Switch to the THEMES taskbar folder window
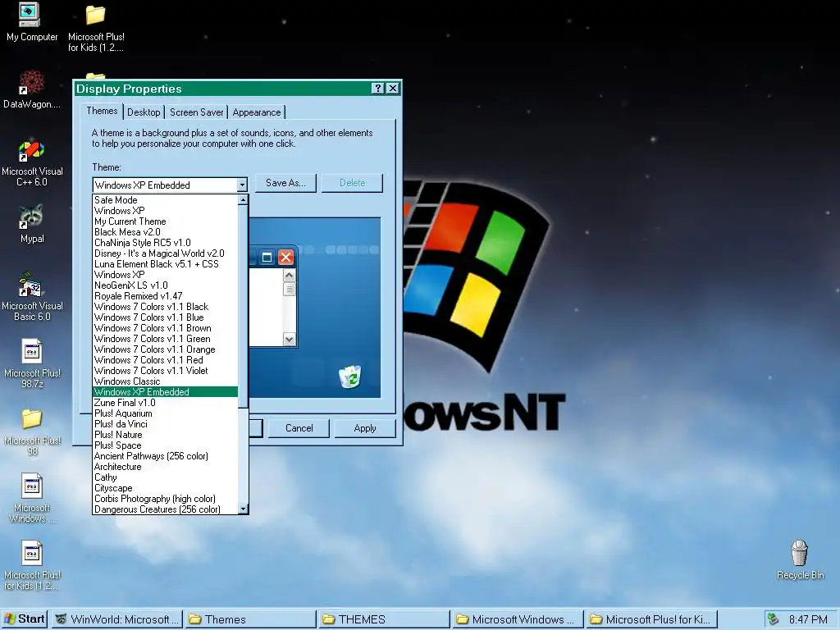This screenshot has width=840, height=630. click(x=384, y=619)
